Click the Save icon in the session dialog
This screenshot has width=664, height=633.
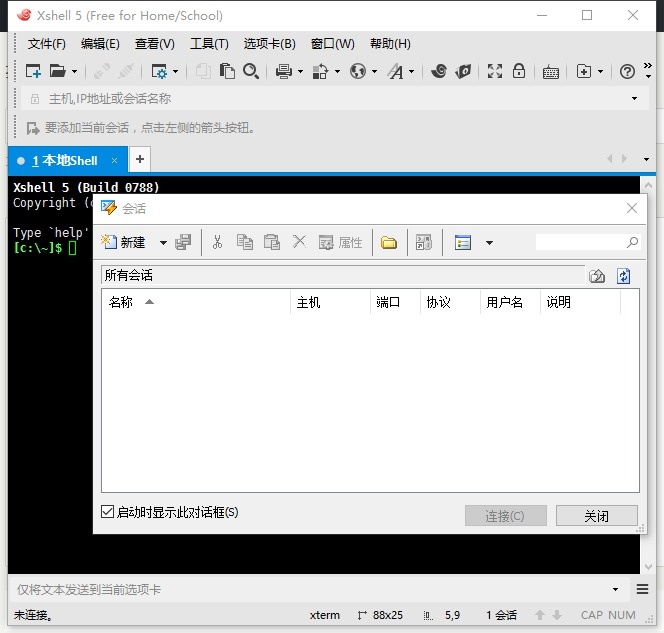pyautogui.click(x=183, y=242)
